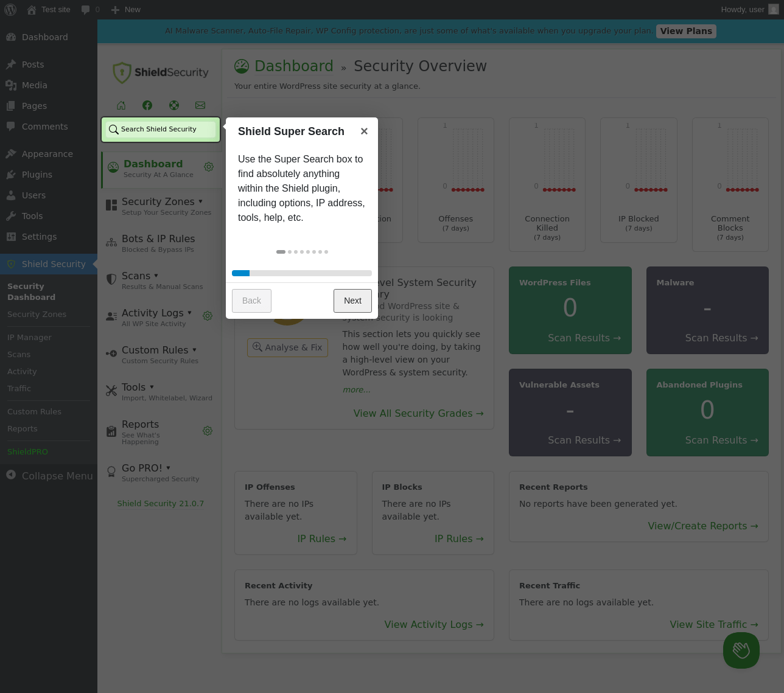This screenshot has height=693, width=784.
Task: Click the Media icon in the WordPress sidebar
Action: point(11,85)
